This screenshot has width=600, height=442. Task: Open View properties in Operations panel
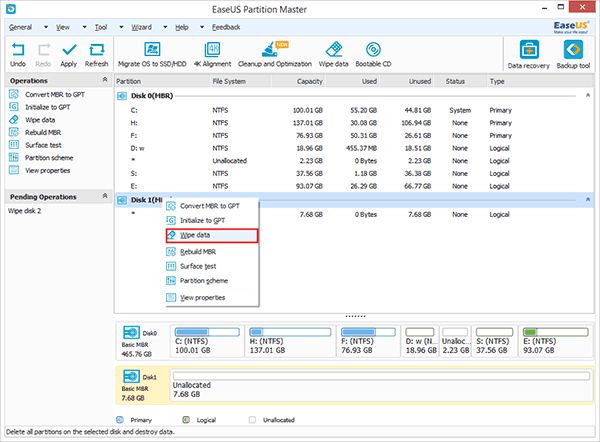click(39, 170)
